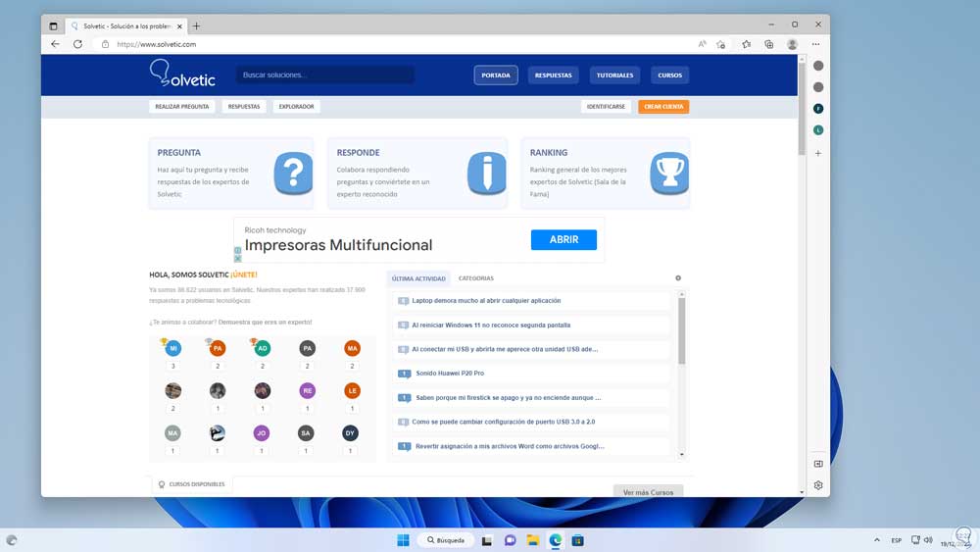Click the taskbar Búsqueda search box
Screen dimensions: 980x552
click(x=446, y=540)
